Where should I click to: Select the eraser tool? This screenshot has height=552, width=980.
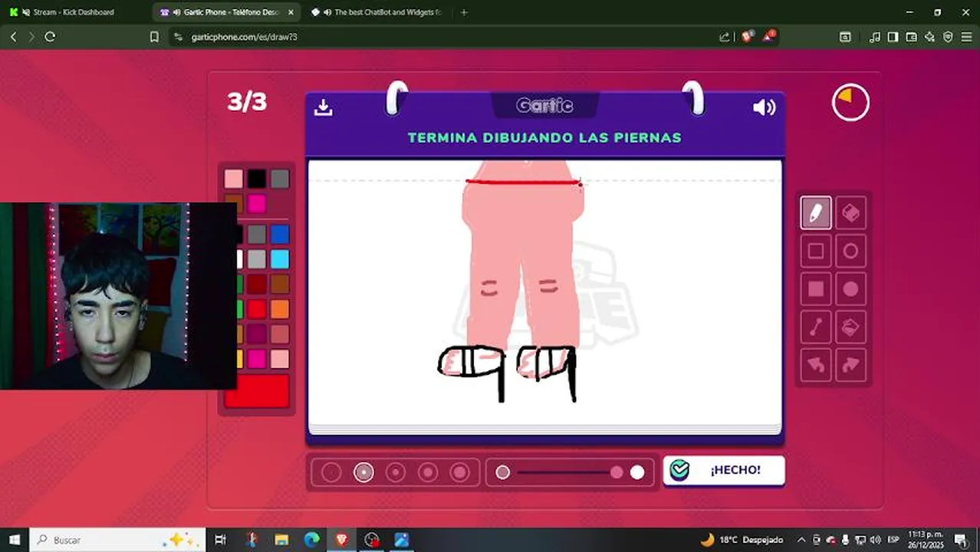click(x=851, y=212)
